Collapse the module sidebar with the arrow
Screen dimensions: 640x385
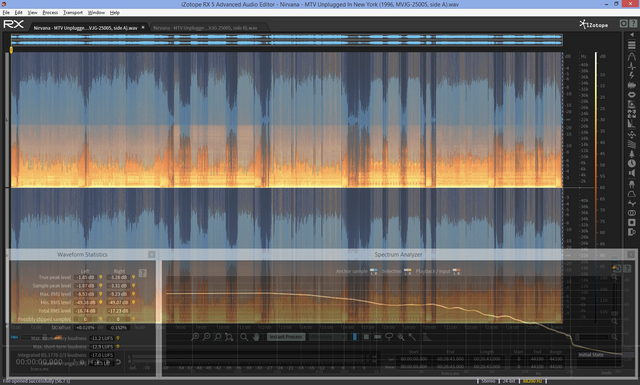click(632, 35)
